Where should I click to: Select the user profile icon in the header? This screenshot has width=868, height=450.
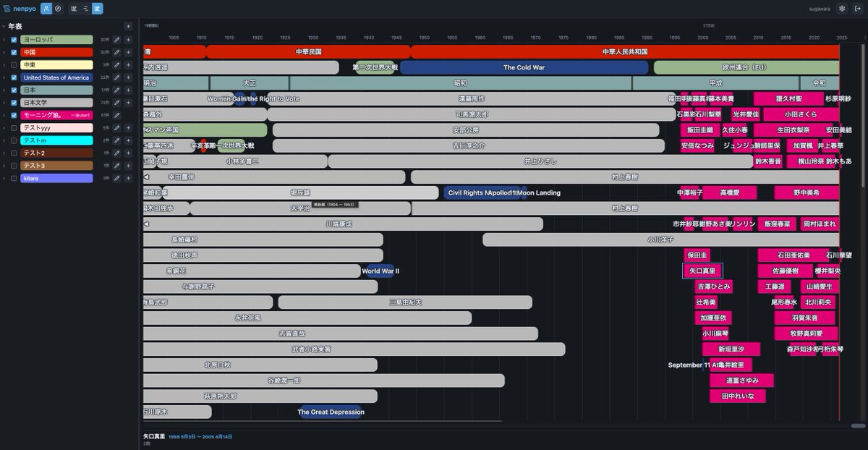46,9
